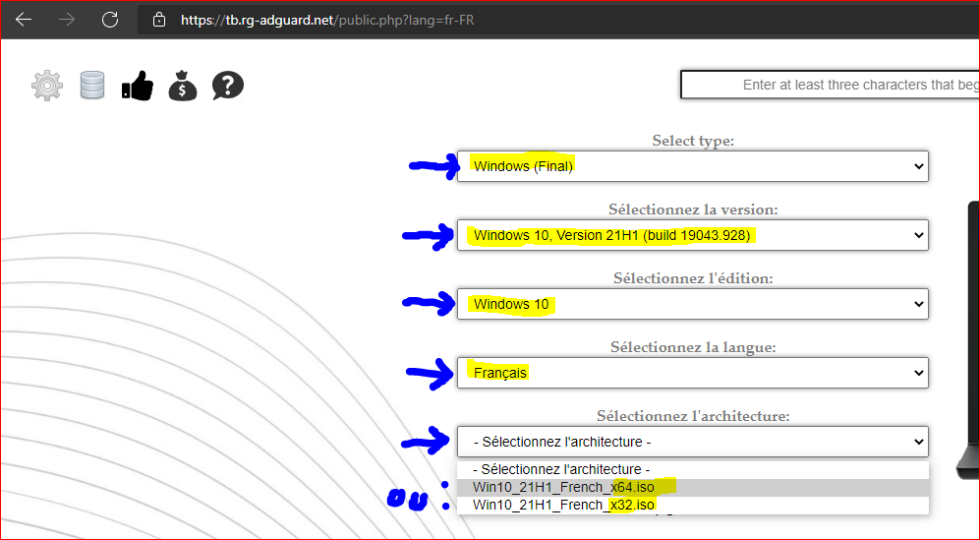The image size is (980, 540).
Task: Click the money bag donate icon
Action: pyautogui.click(x=183, y=86)
